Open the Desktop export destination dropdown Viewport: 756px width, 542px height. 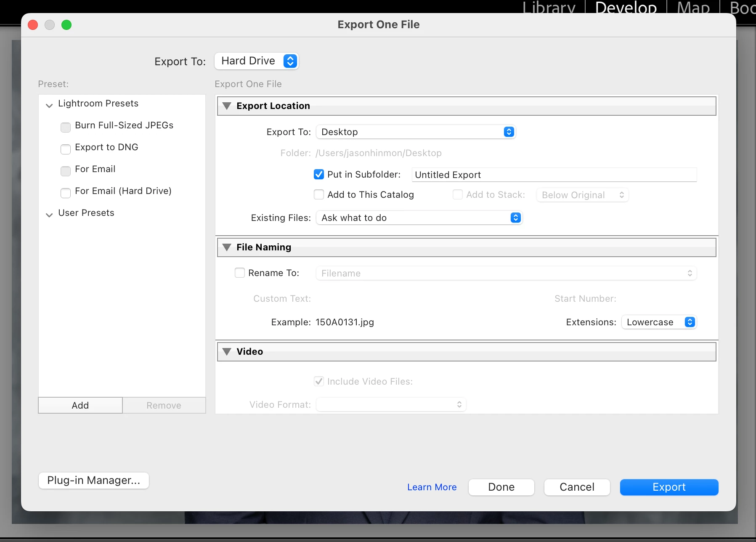(x=416, y=132)
